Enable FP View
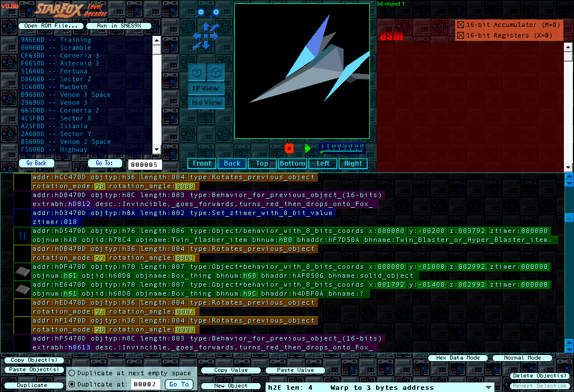 [206, 88]
